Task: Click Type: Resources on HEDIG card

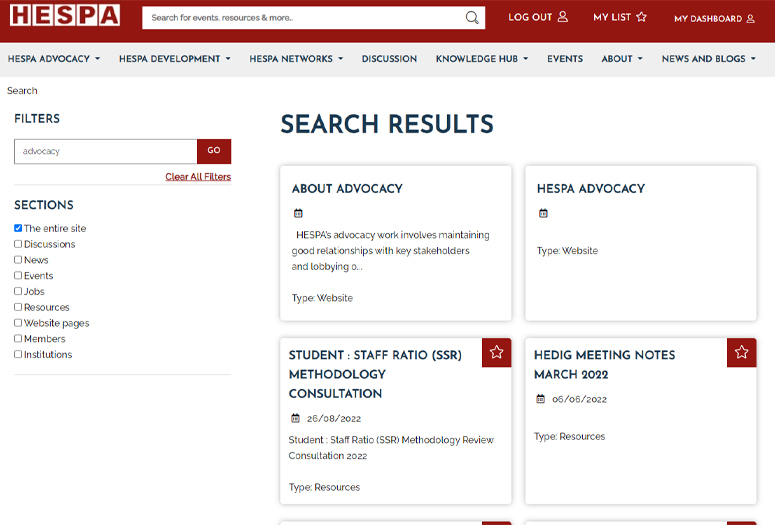Action: click(569, 437)
